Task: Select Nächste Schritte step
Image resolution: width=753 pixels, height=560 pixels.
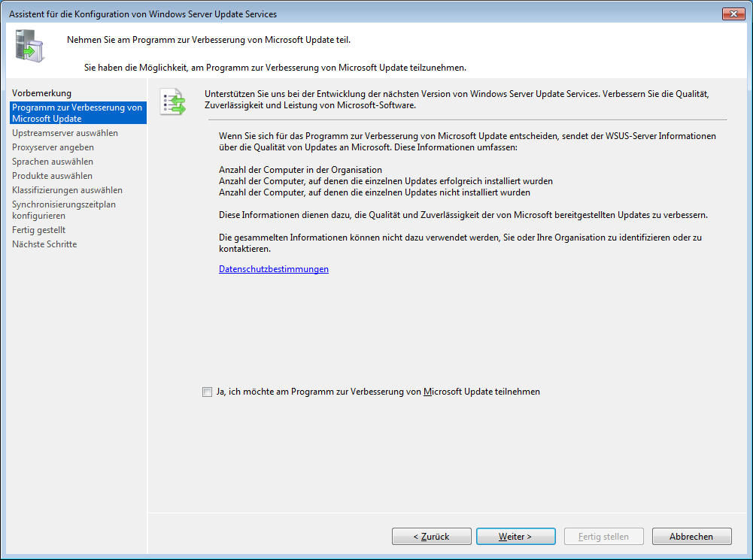Action: tap(44, 244)
